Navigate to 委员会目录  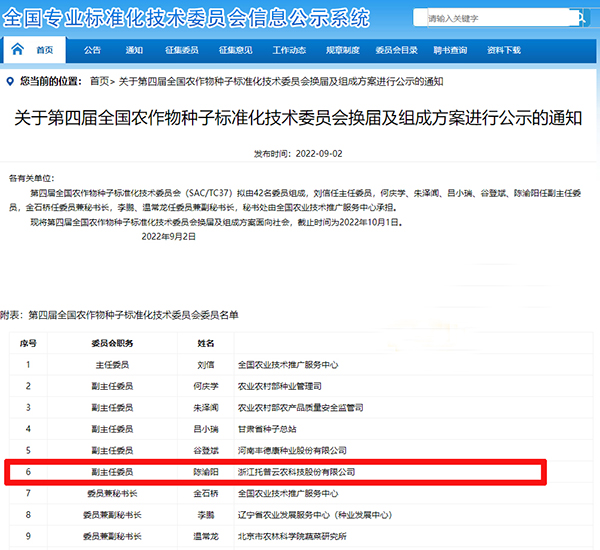coord(396,50)
